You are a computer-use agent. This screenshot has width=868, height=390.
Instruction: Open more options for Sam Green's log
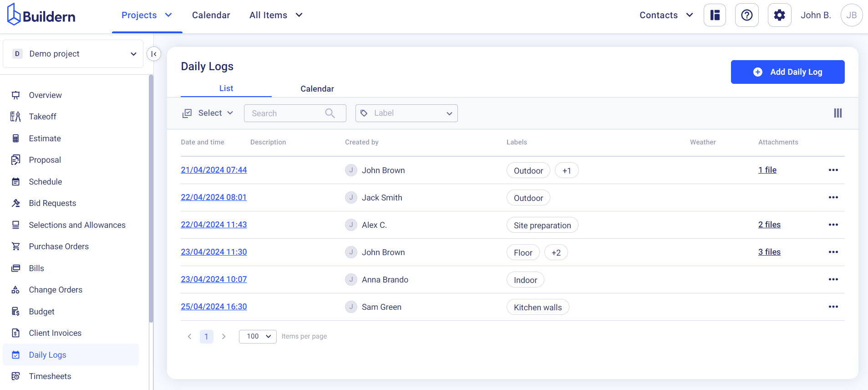pyautogui.click(x=833, y=307)
